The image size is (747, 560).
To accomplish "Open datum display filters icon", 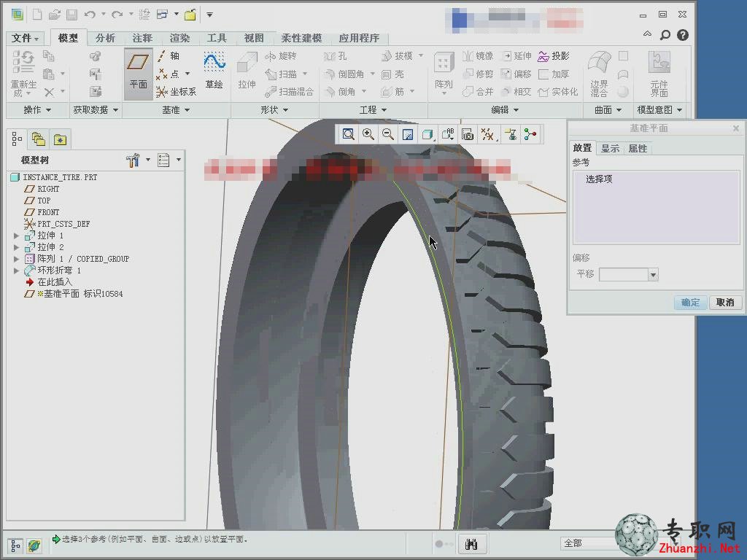I will pos(487,135).
